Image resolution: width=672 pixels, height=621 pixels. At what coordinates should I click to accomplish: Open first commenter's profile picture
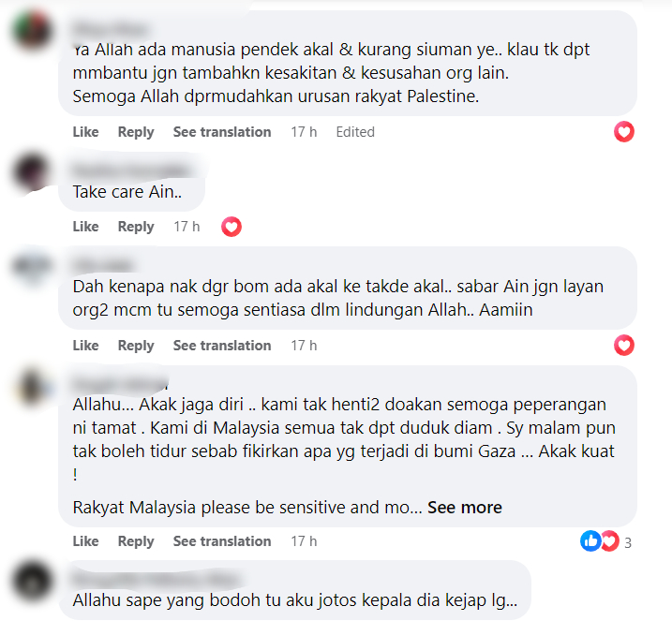[32, 31]
